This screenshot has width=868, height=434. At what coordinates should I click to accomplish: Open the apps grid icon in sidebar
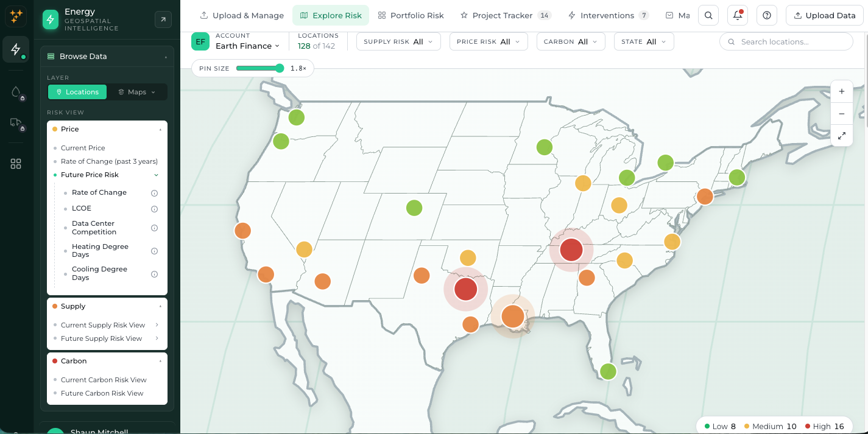point(16,164)
